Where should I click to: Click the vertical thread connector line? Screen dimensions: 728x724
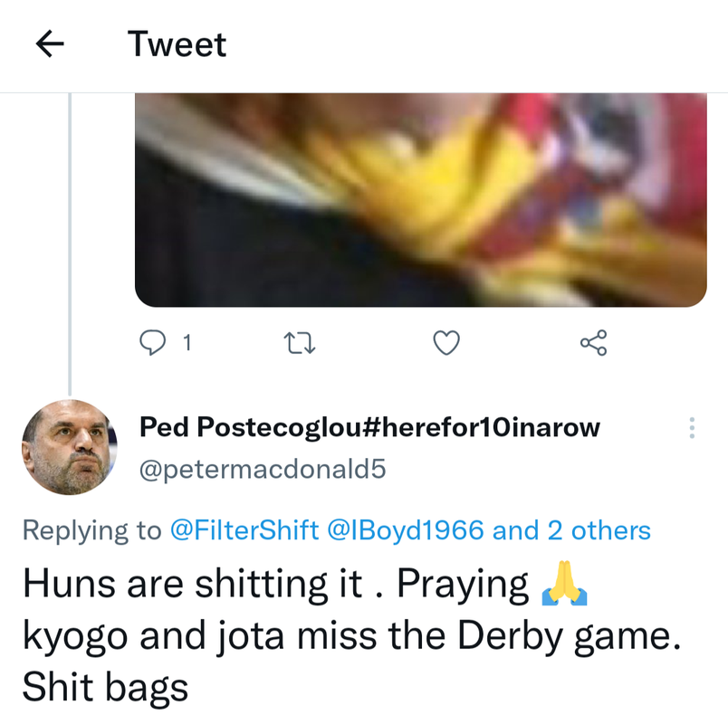coord(70,244)
